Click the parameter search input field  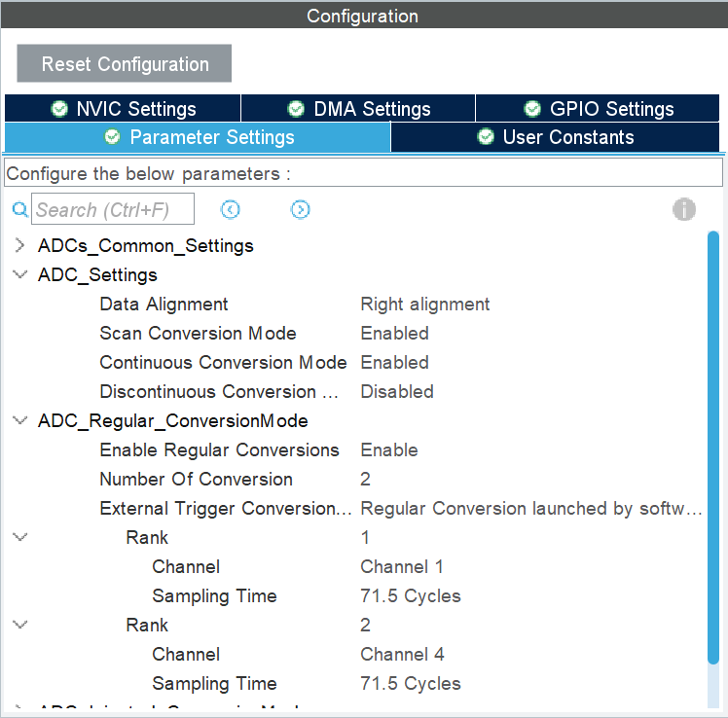[113, 209]
